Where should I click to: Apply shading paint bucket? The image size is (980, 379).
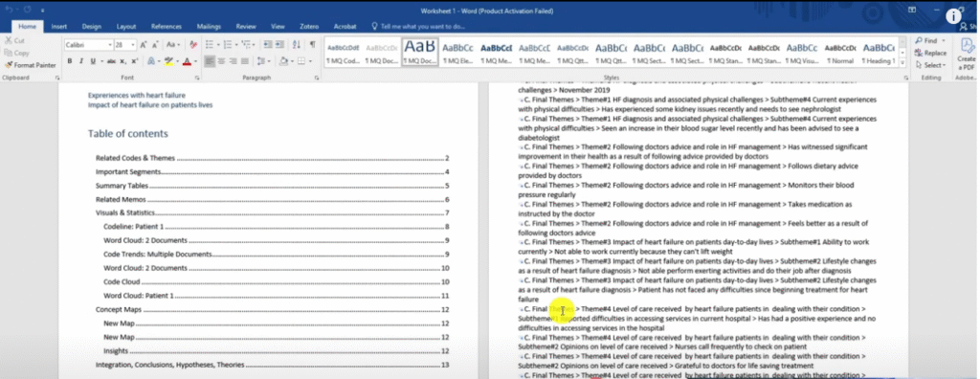coord(283,61)
